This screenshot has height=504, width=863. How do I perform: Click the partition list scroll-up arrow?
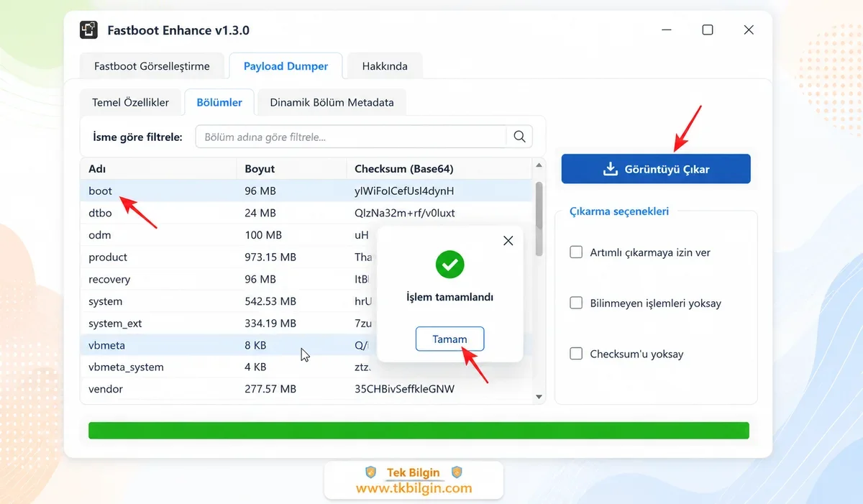point(539,166)
